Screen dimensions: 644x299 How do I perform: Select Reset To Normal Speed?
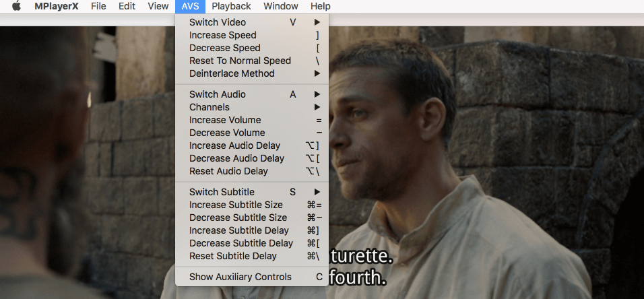pos(252,61)
